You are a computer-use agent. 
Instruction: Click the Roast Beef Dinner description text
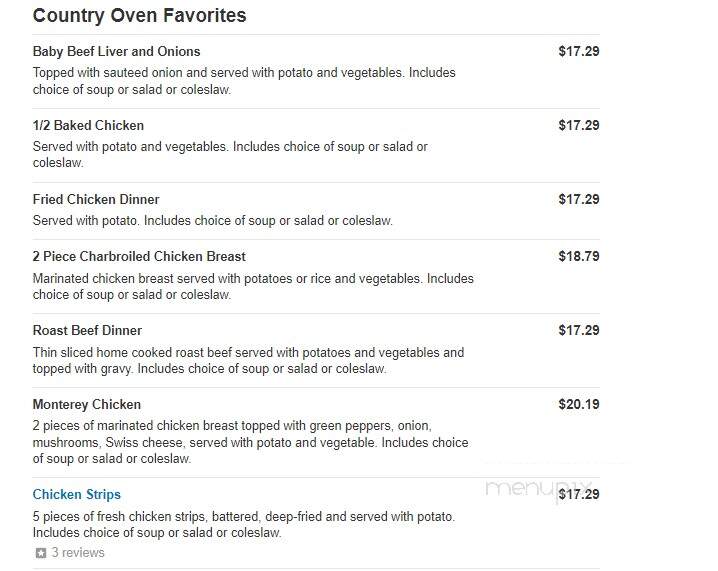[x=248, y=361]
